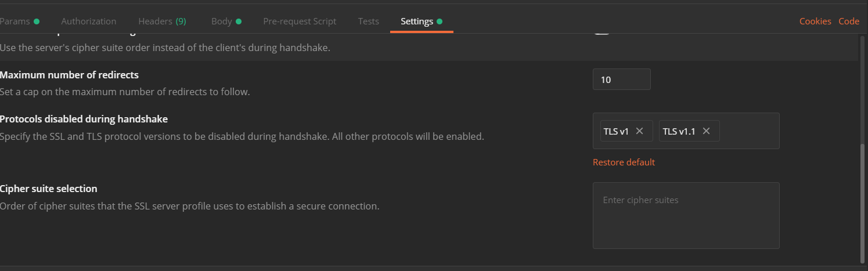
Task: Click the Cipher suite selection heading
Action: pyautogui.click(x=49, y=189)
